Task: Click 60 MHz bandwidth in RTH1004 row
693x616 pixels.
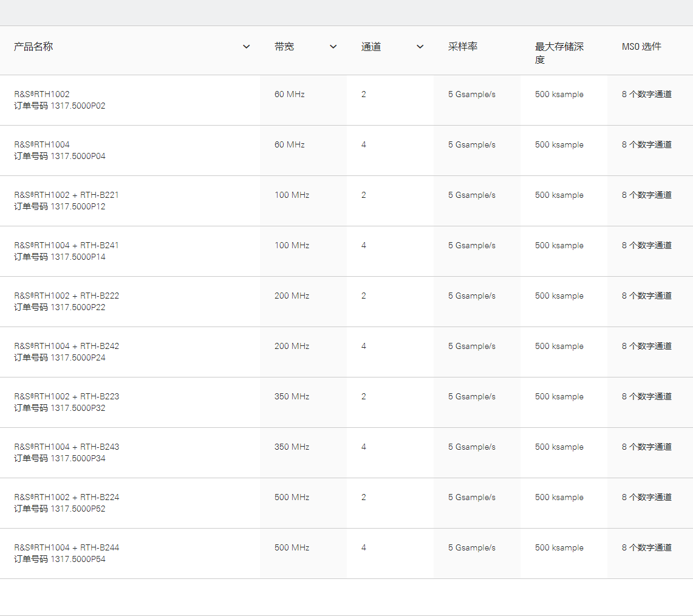Action: 290,144
